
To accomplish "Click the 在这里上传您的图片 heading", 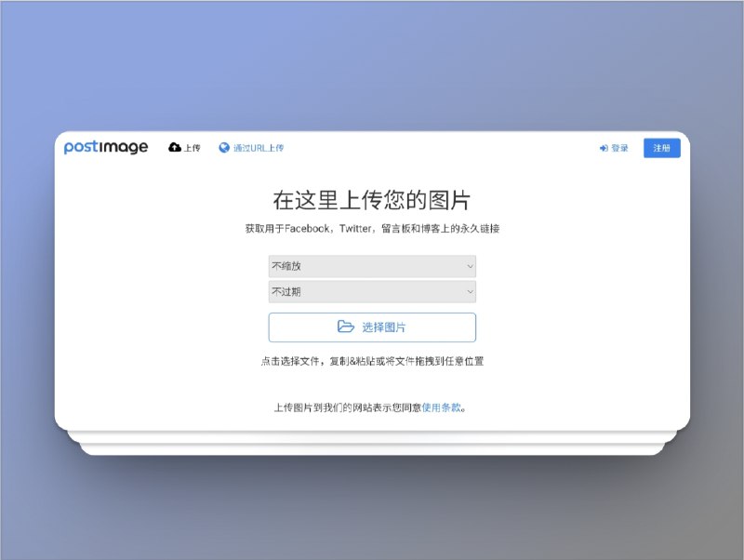I will point(372,200).
